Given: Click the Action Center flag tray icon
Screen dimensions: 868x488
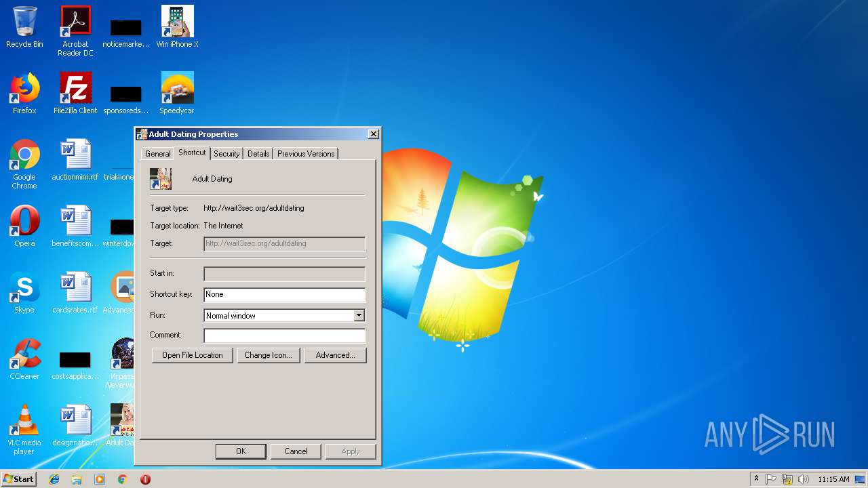Looking at the screenshot, I should (x=771, y=479).
